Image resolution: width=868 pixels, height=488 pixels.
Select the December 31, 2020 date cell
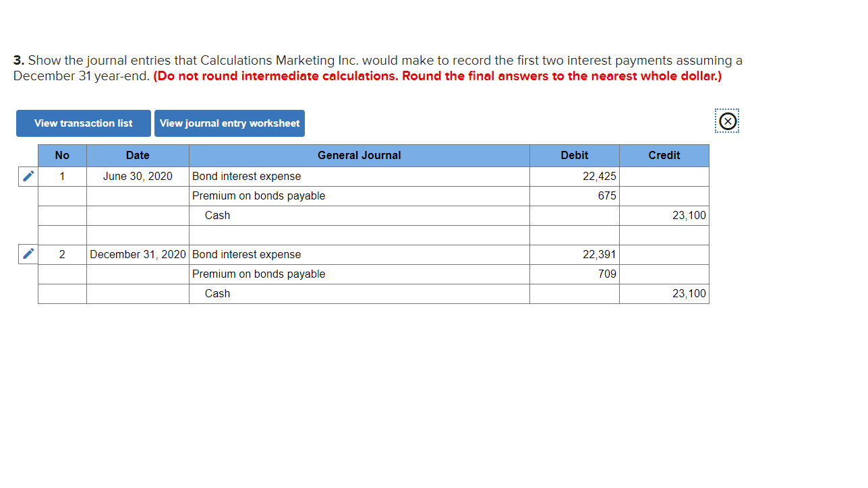click(x=138, y=254)
